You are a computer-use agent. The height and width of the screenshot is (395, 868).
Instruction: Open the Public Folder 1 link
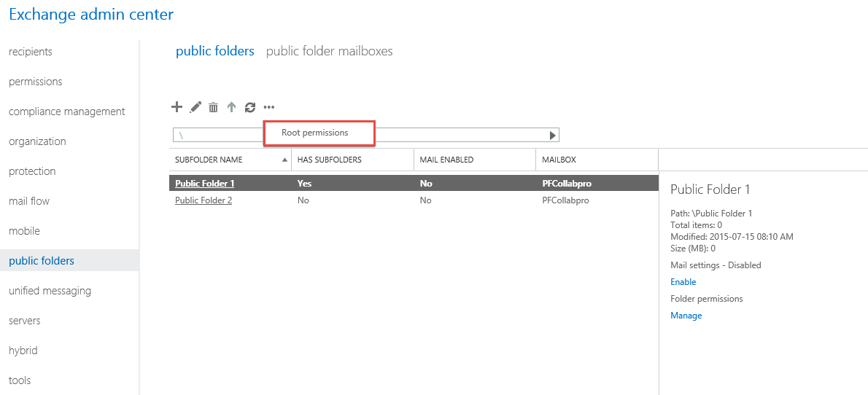[204, 184]
